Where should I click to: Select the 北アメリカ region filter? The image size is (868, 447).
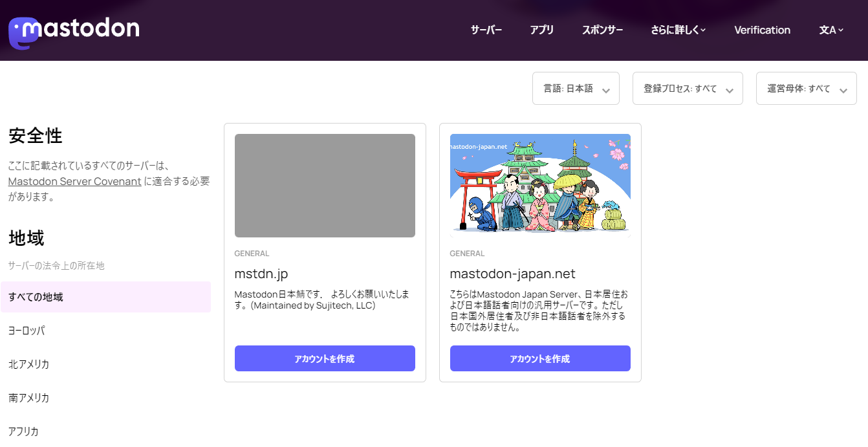point(106,364)
